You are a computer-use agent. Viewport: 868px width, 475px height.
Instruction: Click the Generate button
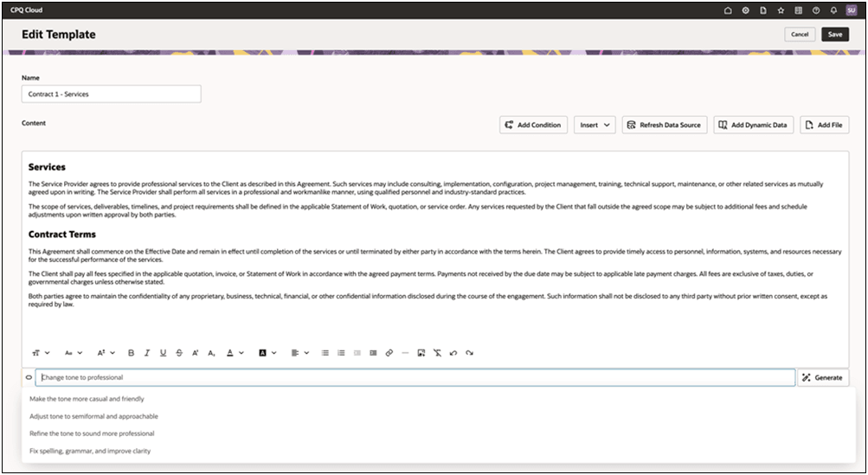point(823,377)
